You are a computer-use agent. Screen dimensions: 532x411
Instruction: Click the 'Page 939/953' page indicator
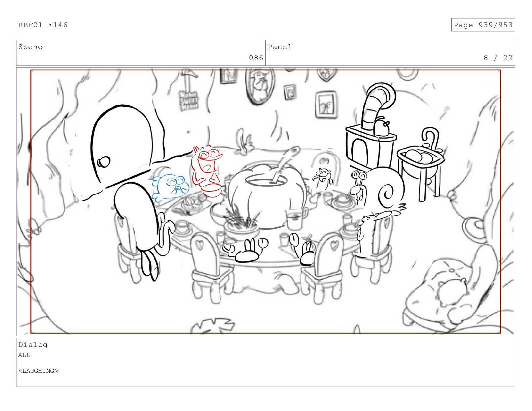[x=483, y=25]
